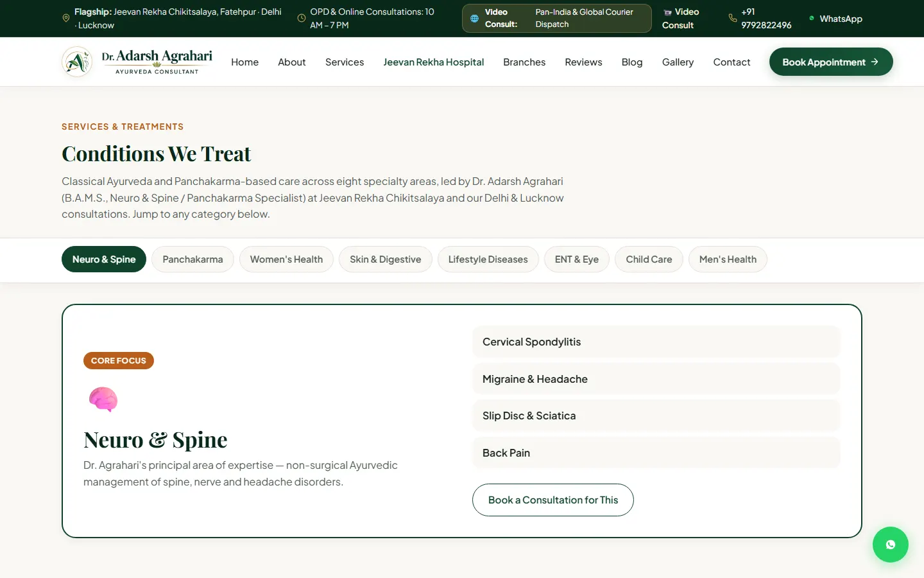Select the Cervical Spondylitis condition row
The width and height of the screenshot is (924, 578).
click(656, 342)
